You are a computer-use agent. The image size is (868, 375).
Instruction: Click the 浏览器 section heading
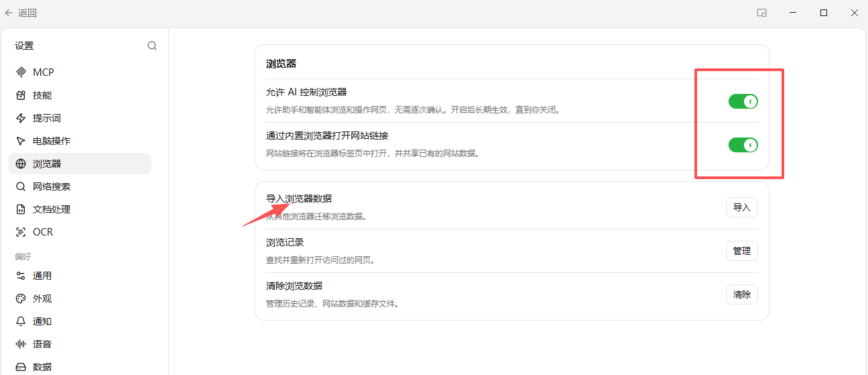pos(281,64)
